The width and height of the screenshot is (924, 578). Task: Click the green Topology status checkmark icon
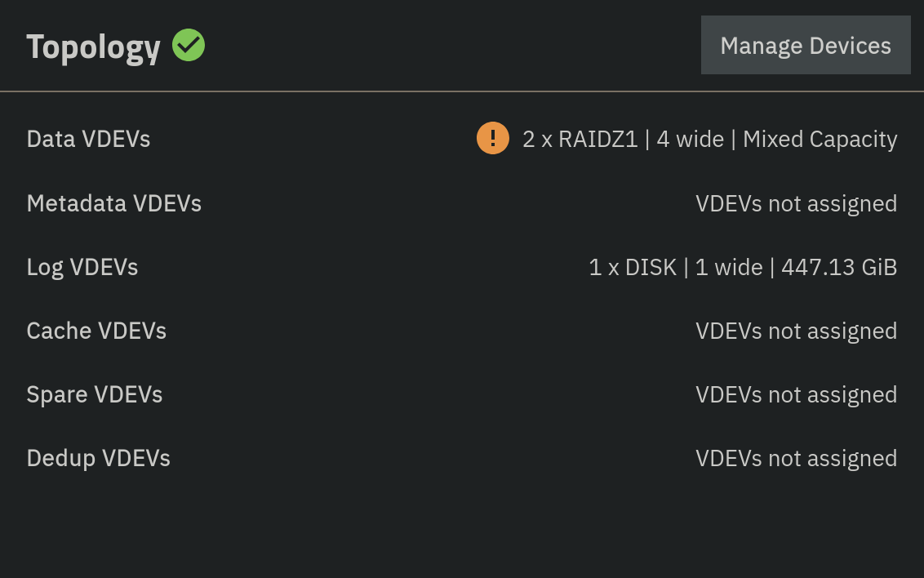click(189, 45)
